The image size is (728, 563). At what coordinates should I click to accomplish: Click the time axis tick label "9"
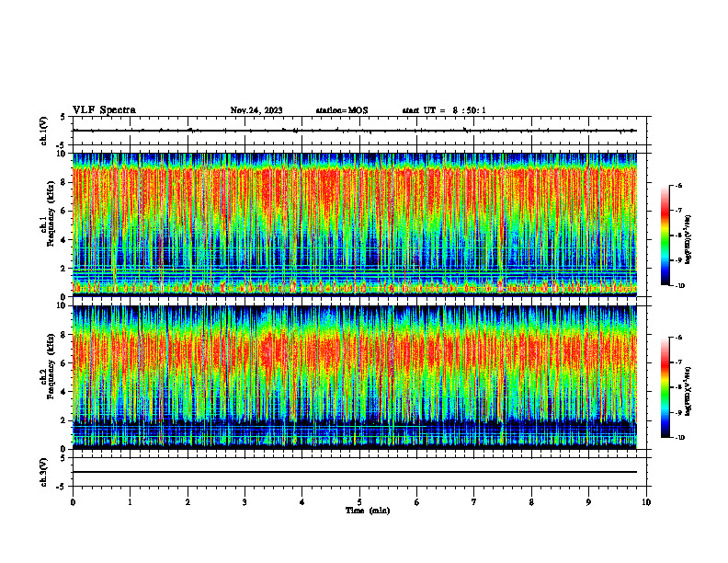click(588, 502)
